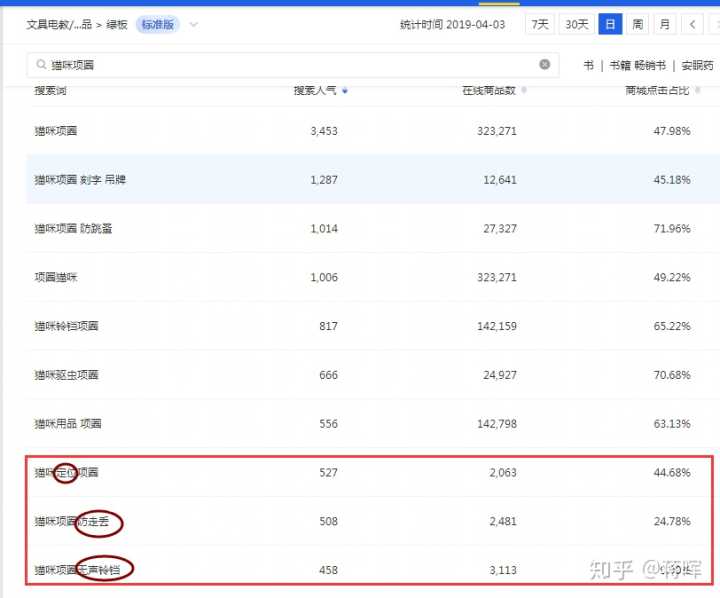Sort by the 搜索人气 arrow icon
720x598 pixels.
pos(345,91)
